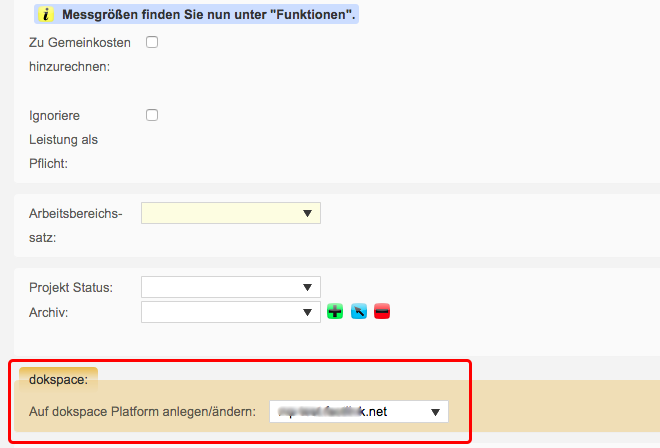Click the green plus icon beside Archiv

(x=335, y=313)
